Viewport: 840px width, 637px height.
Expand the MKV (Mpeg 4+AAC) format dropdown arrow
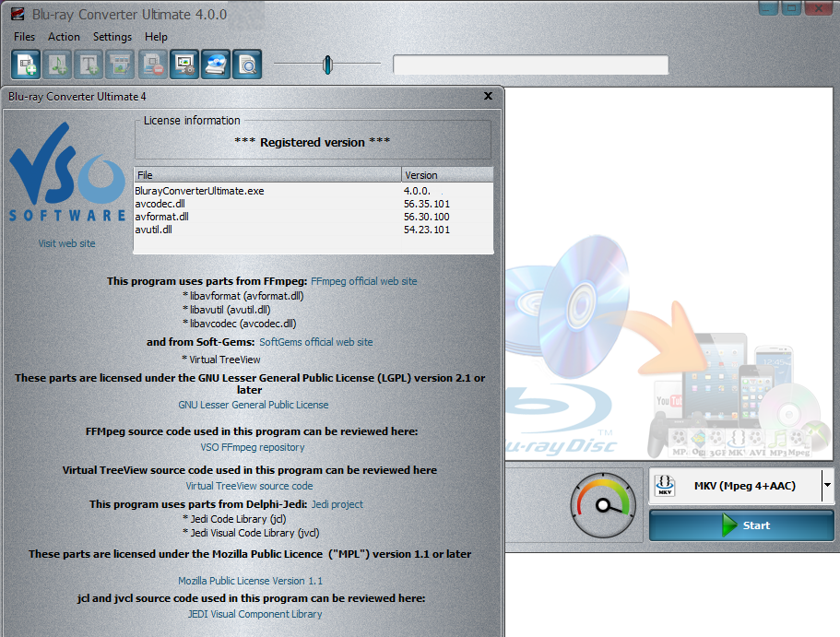[x=828, y=486]
